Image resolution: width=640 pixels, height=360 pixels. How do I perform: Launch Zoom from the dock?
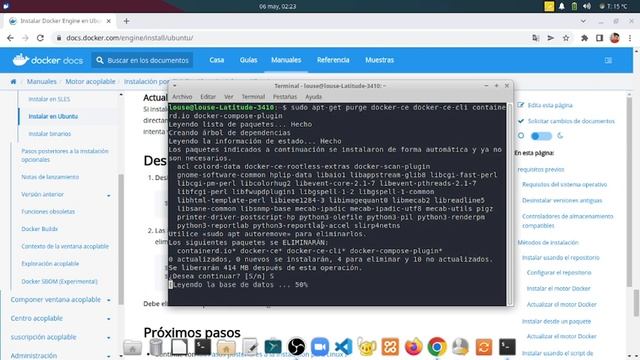point(320,347)
